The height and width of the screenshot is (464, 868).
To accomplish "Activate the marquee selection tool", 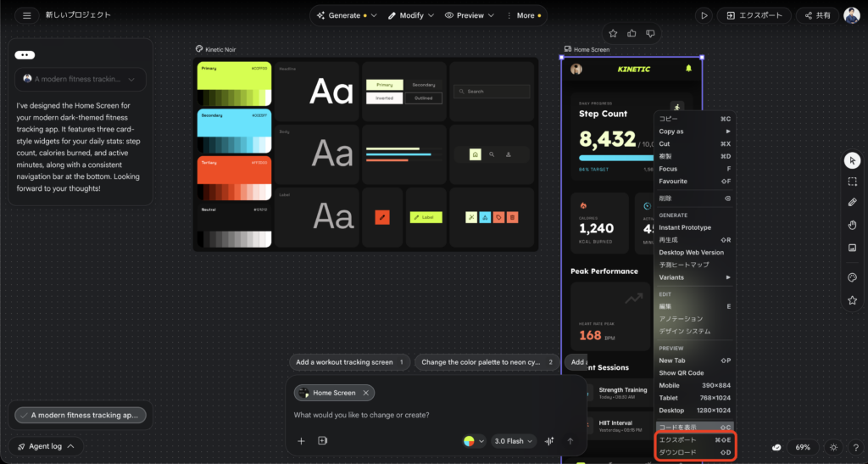I will click(x=852, y=182).
